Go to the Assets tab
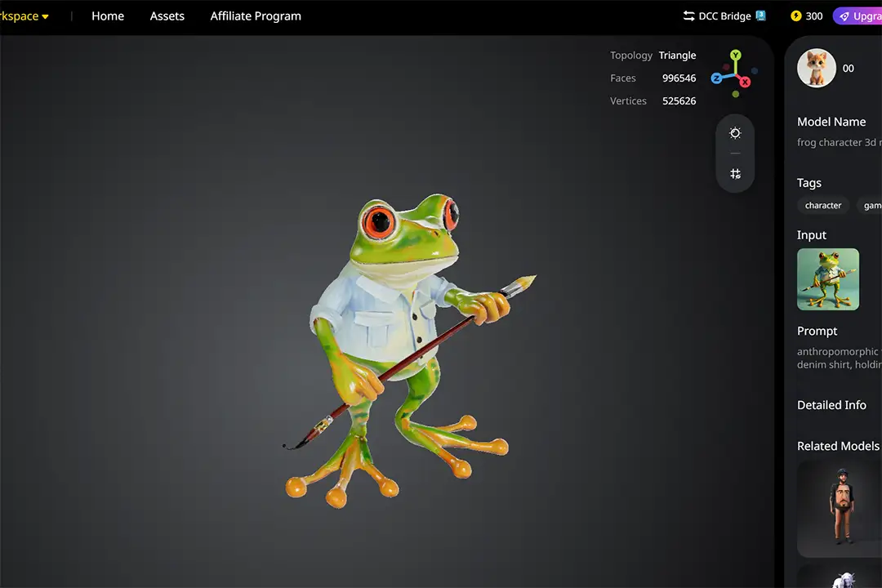 click(167, 16)
